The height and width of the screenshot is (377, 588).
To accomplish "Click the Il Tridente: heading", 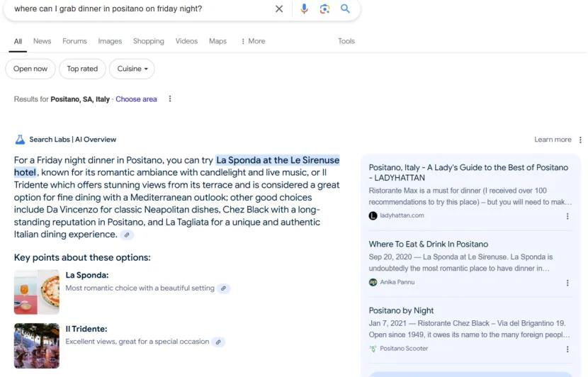I will click(86, 329).
